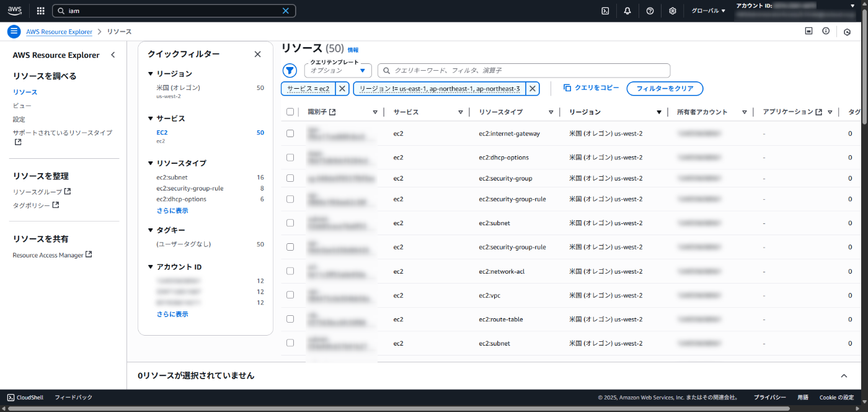Open the info circle icon in the breadcrumb bar
The height and width of the screenshot is (412, 868).
point(826,31)
